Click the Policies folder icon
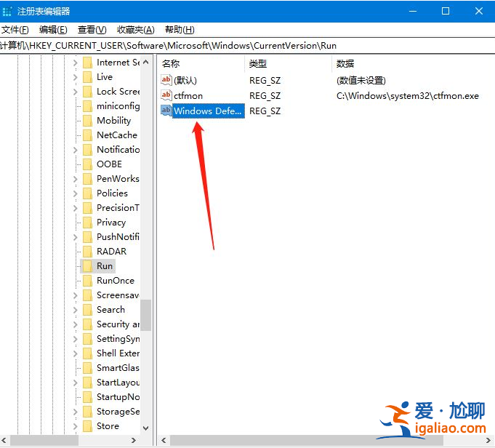Image resolution: width=495 pixels, height=448 pixels. [87, 193]
